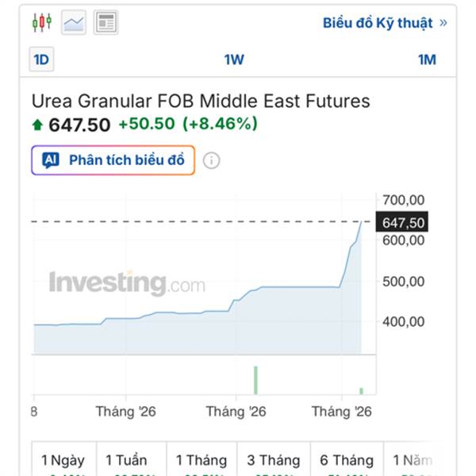Choose the 1 Tháng period tab
Screen dimensions: 476x476
pyautogui.click(x=202, y=460)
